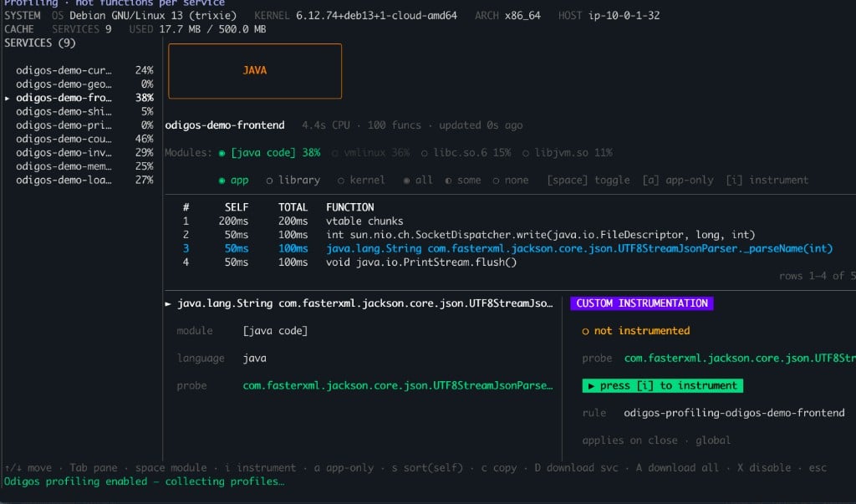The height and width of the screenshot is (504, 856).
Task: Click the [space] toggle hint
Action: (x=588, y=181)
